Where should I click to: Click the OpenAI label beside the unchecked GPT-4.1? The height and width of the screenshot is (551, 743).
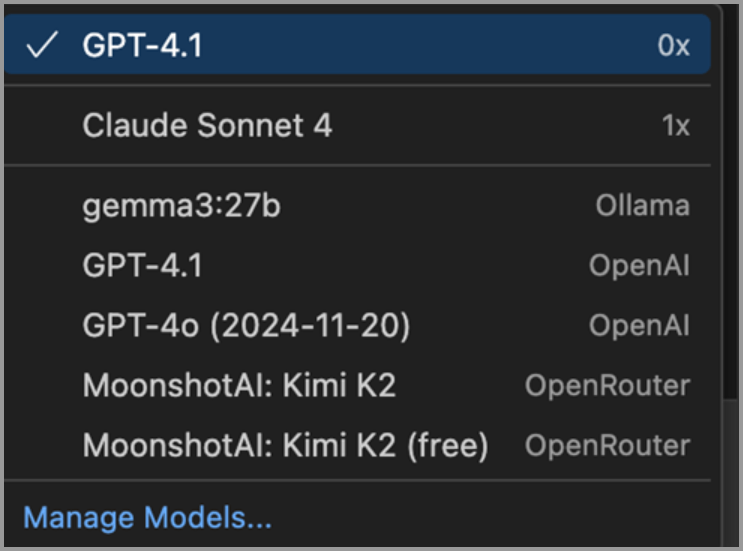click(639, 266)
